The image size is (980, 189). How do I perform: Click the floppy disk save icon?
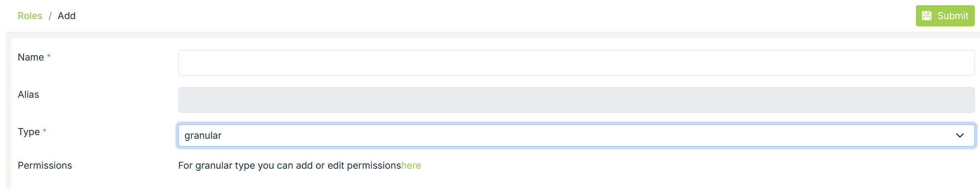click(x=927, y=16)
